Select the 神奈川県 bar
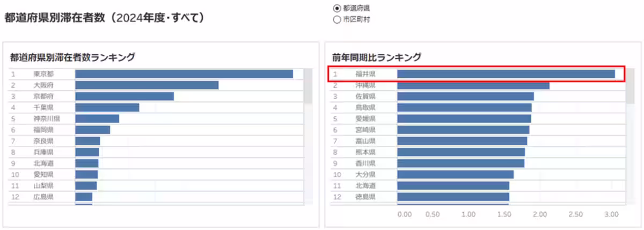Viewport: 644px width, 230px height. (x=97, y=119)
